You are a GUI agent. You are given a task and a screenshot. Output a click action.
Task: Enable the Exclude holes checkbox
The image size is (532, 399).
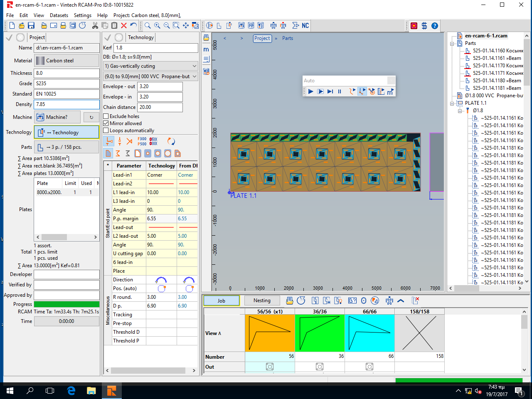tap(106, 116)
